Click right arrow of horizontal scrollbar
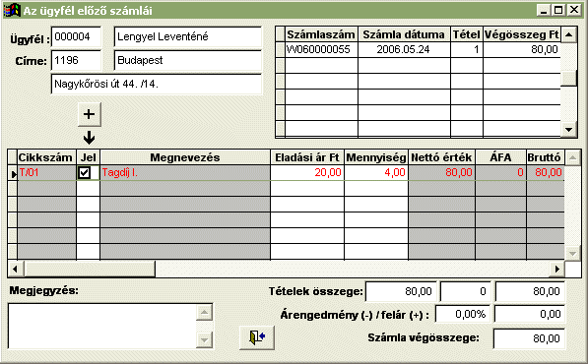This screenshot has height=364, width=588. point(556,269)
